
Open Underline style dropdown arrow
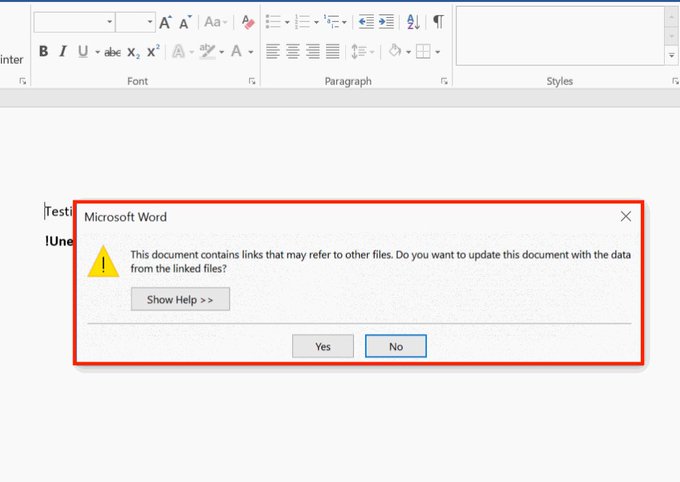pos(98,52)
